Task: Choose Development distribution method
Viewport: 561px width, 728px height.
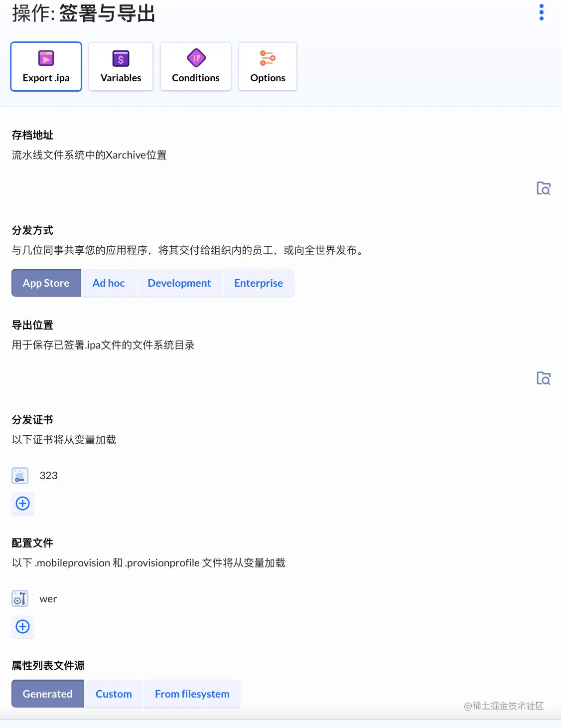Action: 179,283
